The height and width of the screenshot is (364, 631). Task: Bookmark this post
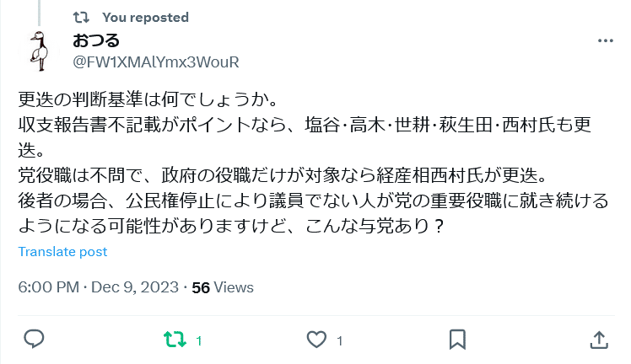[x=457, y=340]
